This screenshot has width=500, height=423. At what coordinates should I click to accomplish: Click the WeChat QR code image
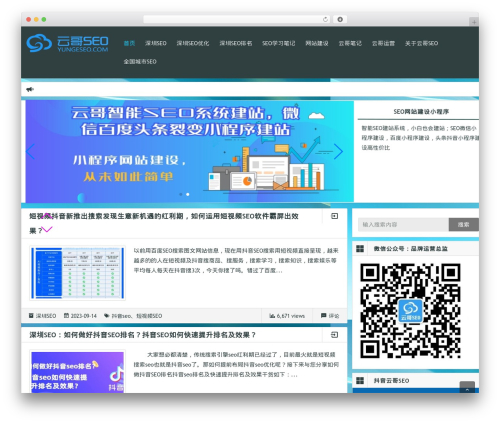click(410, 311)
